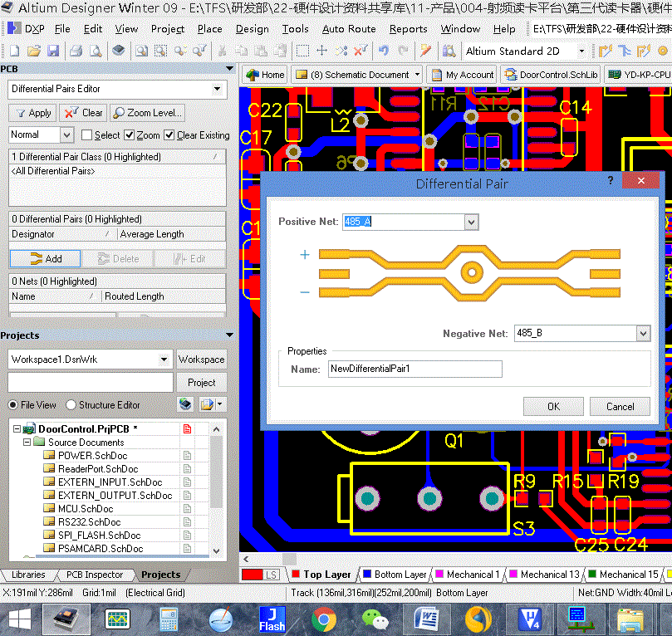The width and height of the screenshot is (672, 636).
Task: Click the Undo toolbar icon
Action: 384,51
